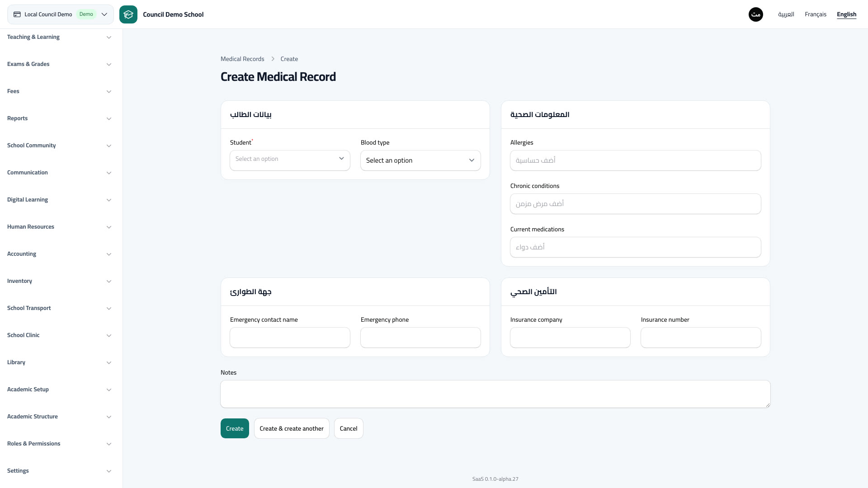Expand the Human Resources group
This screenshot has width=868, height=488.
(x=59, y=227)
